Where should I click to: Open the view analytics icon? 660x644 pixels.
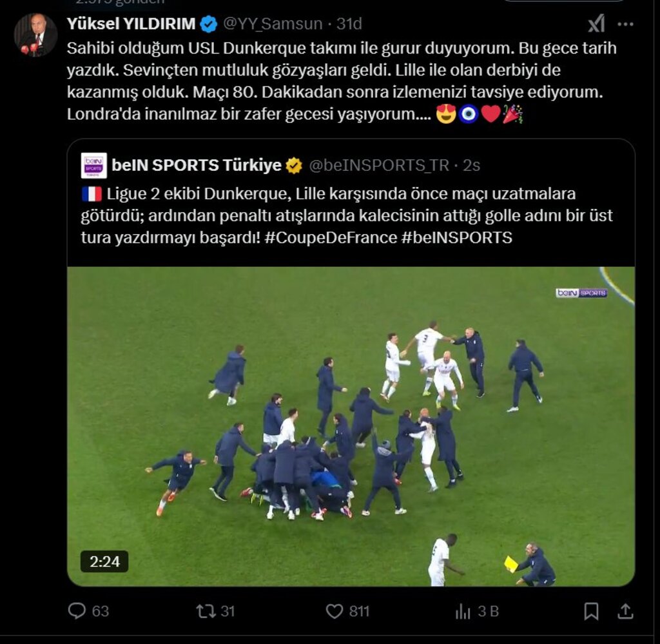click(463, 611)
